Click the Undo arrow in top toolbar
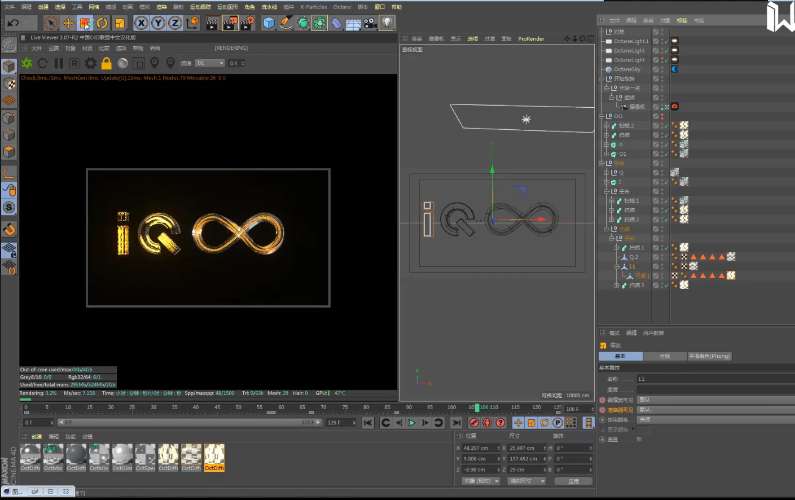This screenshot has height=500, width=795. click(x=14, y=22)
